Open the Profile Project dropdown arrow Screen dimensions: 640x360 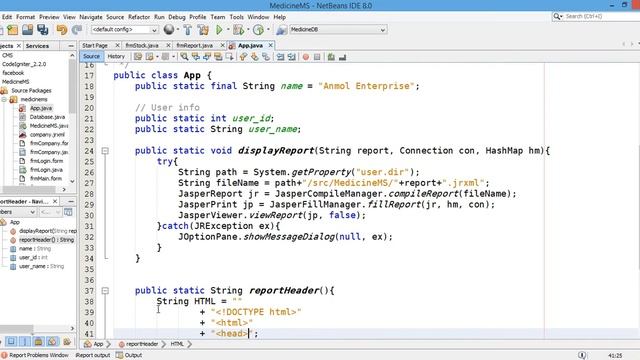(268, 29)
